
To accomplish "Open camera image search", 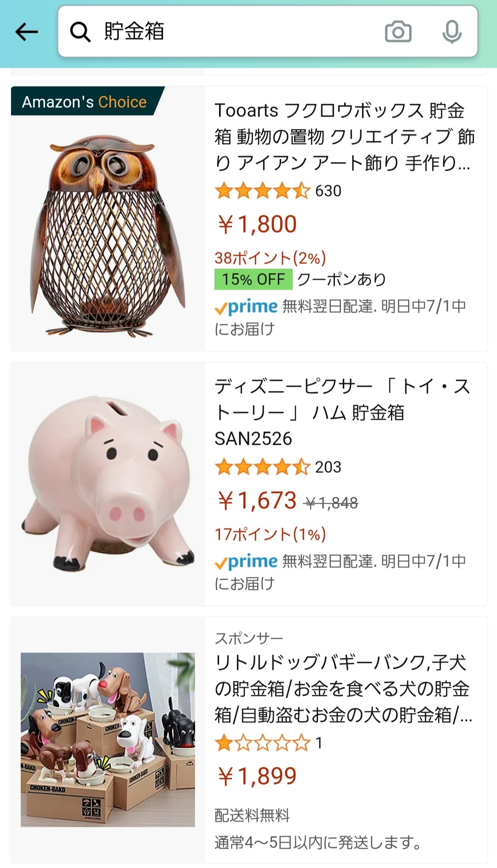I will pyautogui.click(x=398, y=32).
